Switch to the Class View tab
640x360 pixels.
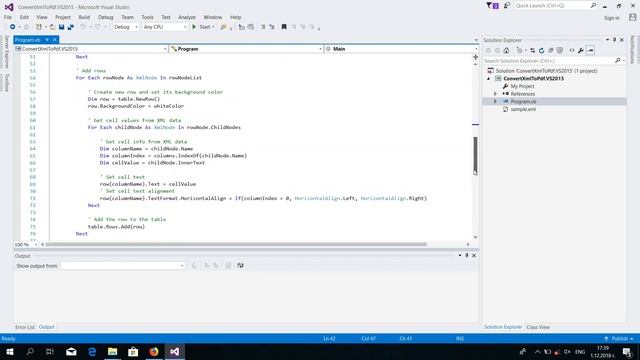[538, 327]
